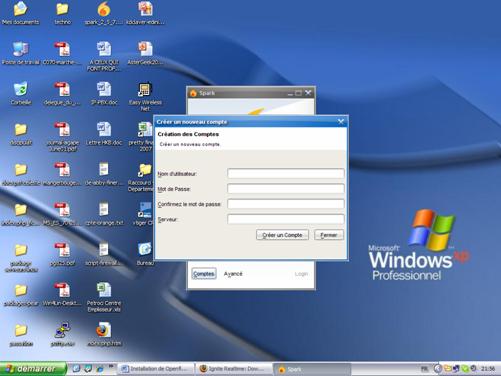This screenshot has height=376, width=501.
Task: Select the Petroci Centre Employeur.xls icon
Action: [104, 297]
